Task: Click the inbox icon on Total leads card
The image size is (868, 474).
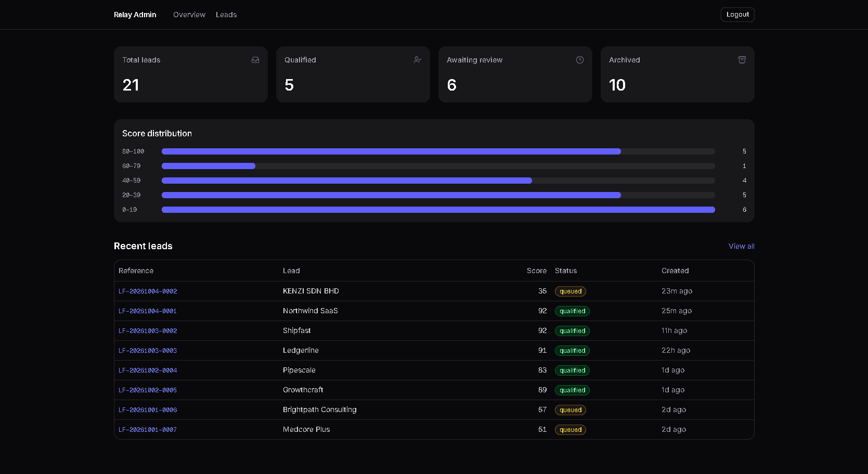Action: coord(255,60)
